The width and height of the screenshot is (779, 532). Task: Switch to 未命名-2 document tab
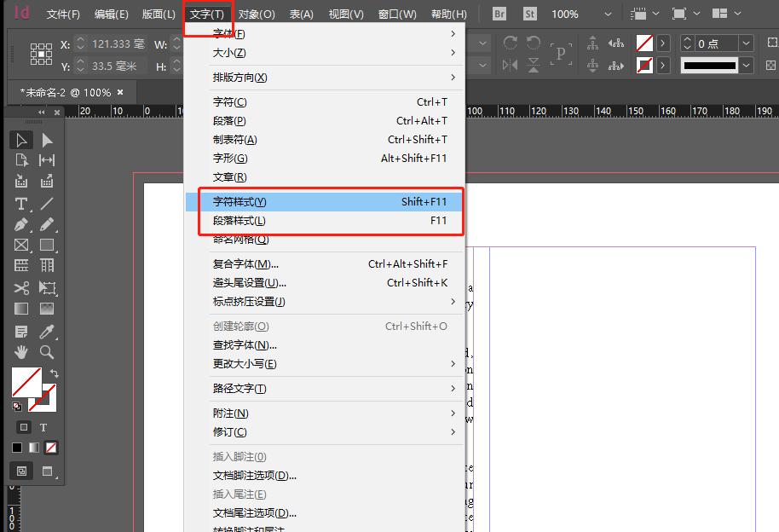tap(65, 92)
